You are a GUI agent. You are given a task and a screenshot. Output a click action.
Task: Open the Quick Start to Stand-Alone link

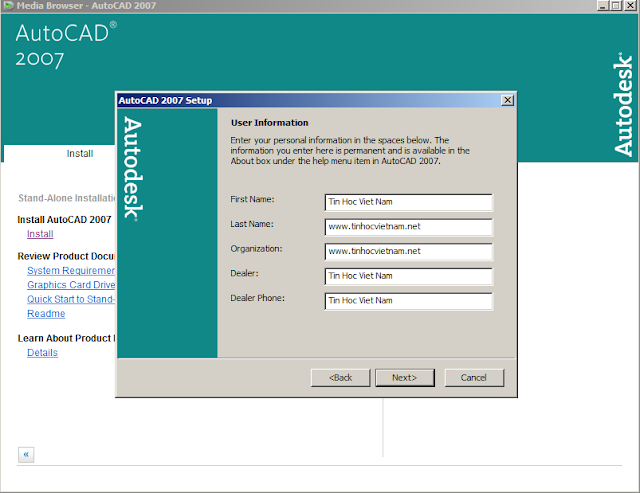[x=71, y=299]
